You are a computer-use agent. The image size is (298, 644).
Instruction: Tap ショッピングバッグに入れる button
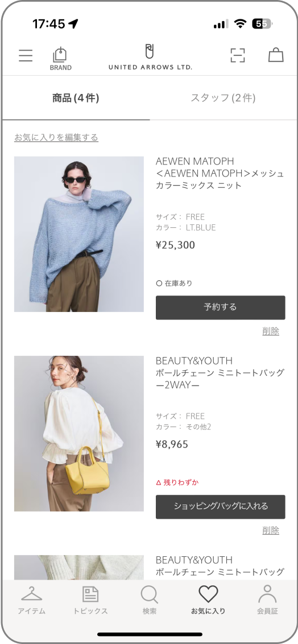pyautogui.click(x=221, y=506)
